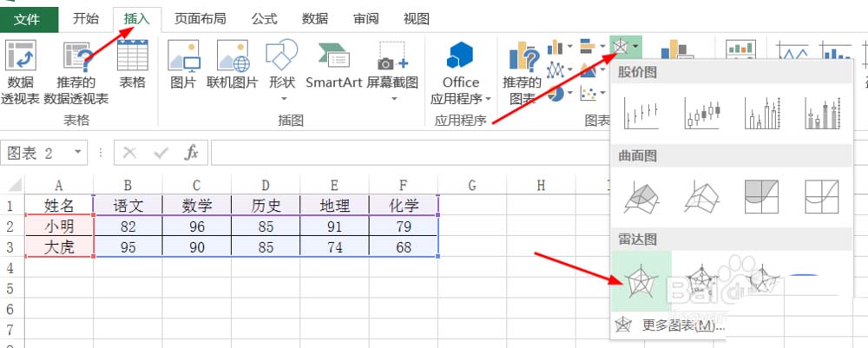The width and height of the screenshot is (868, 348).
Task: Select the High-Low-Close stock chart
Action: point(641,114)
